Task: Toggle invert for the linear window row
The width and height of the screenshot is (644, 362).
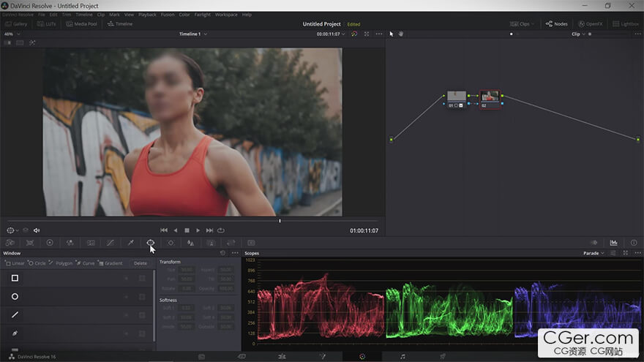Action: (x=127, y=279)
